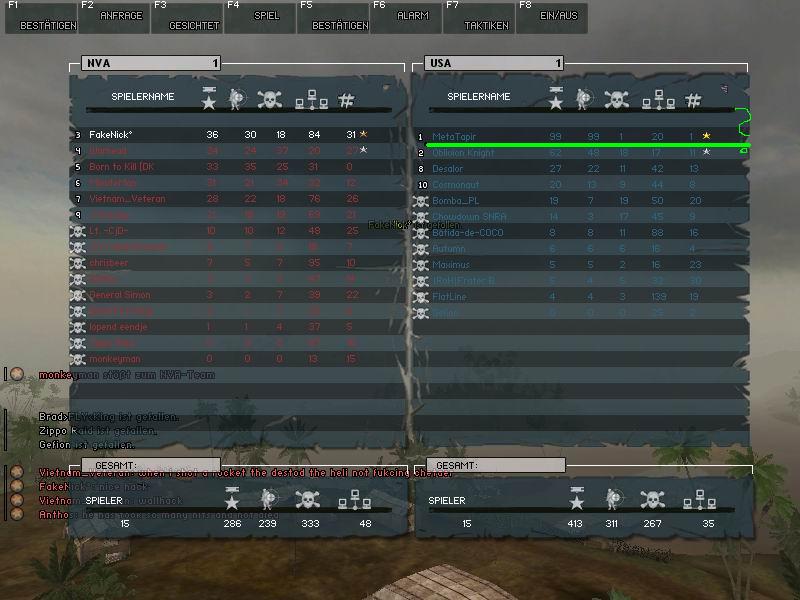The width and height of the screenshot is (800, 600).
Task: Click the NVA score star column icon
Action: click(208, 99)
